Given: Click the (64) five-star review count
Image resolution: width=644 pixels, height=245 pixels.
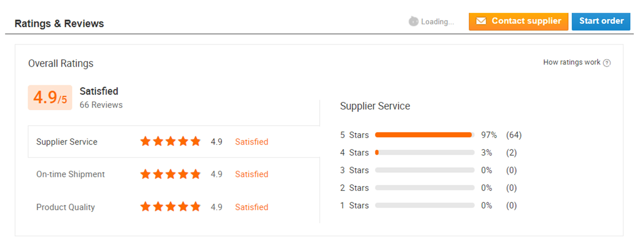Looking at the screenshot, I should (x=514, y=135).
